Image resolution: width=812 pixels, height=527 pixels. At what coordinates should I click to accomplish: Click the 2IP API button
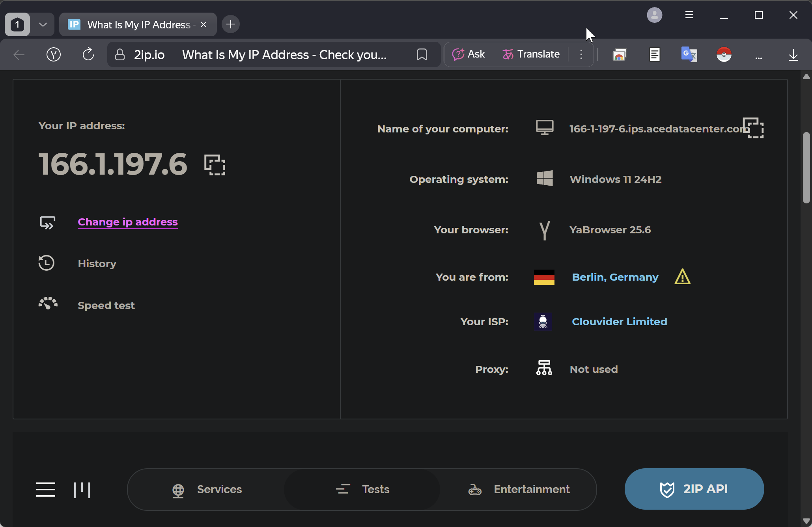pos(694,489)
